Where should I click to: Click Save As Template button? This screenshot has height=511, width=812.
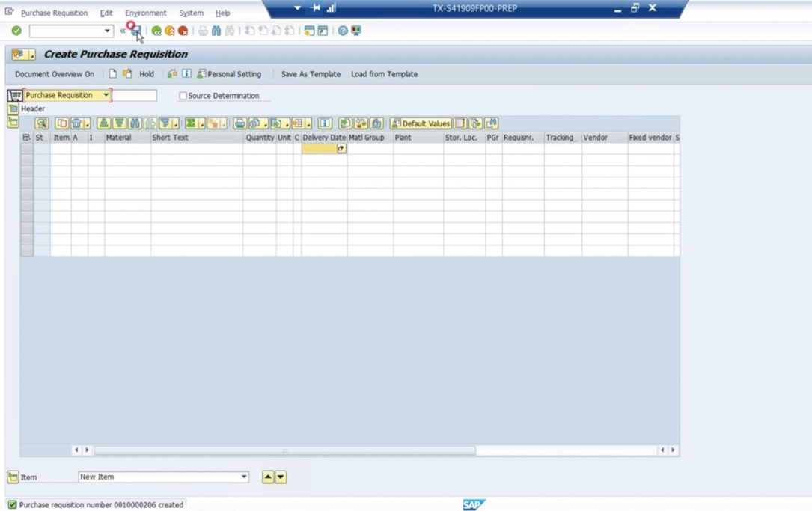click(x=311, y=74)
